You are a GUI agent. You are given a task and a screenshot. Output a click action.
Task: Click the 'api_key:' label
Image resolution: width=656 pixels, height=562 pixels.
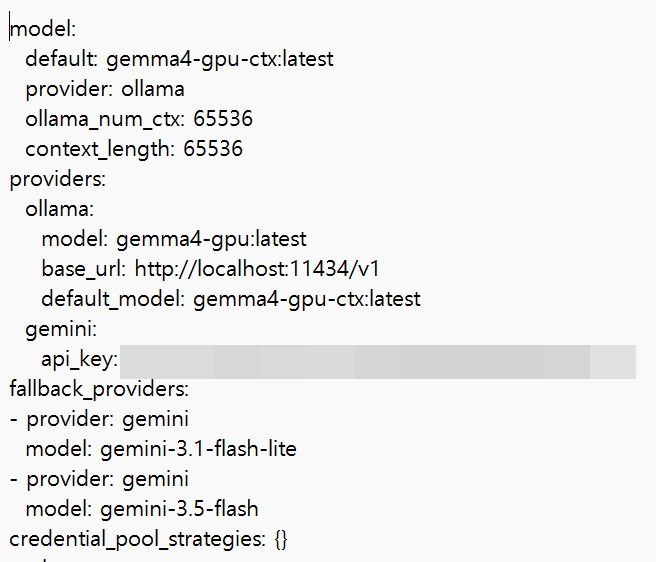pos(79,360)
